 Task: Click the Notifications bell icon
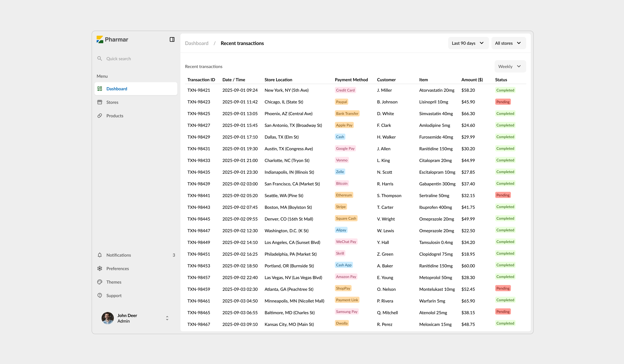click(100, 255)
